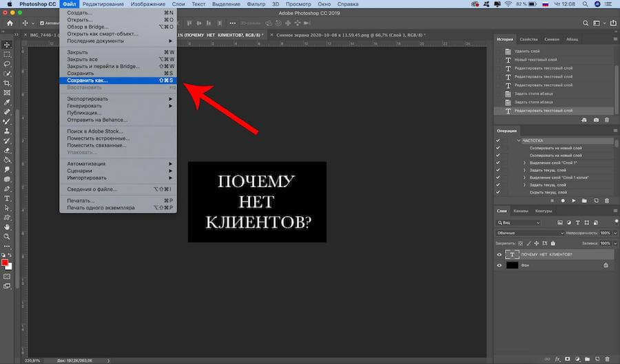Toggle the checkmark next to ЧАСТОТКА action
The width and height of the screenshot is (620, 364).
(499, 140)
